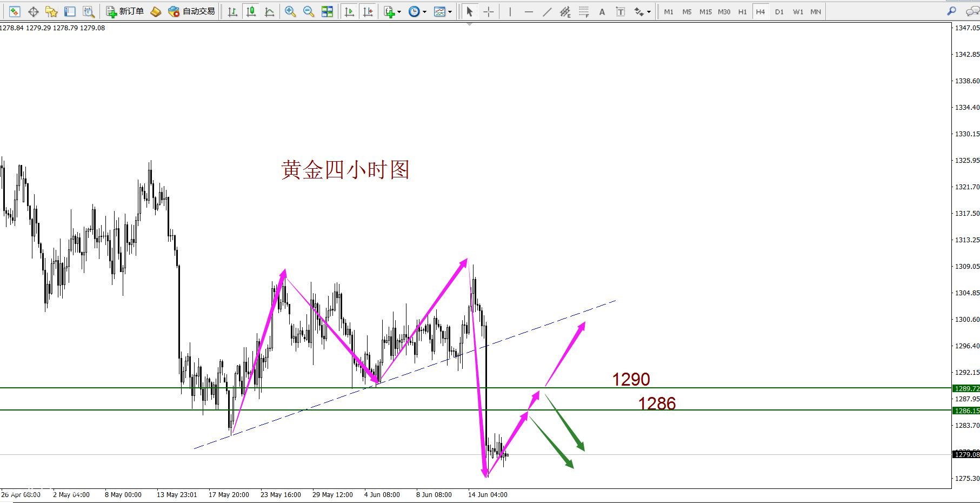Choose the text label 'A' tool

click(602, 11)
